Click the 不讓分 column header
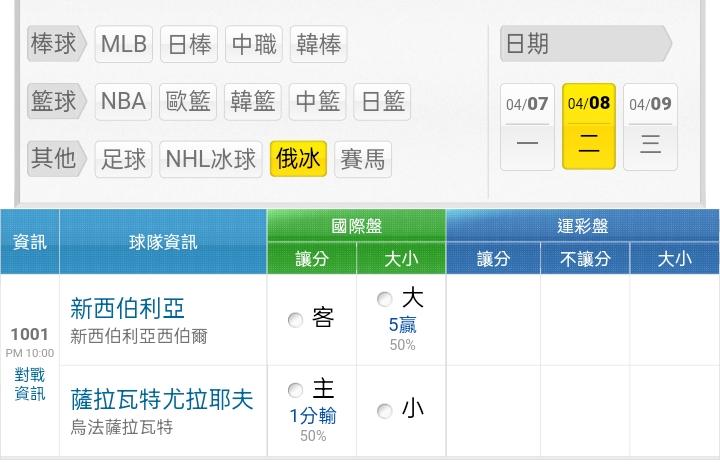 pos(585,259)
